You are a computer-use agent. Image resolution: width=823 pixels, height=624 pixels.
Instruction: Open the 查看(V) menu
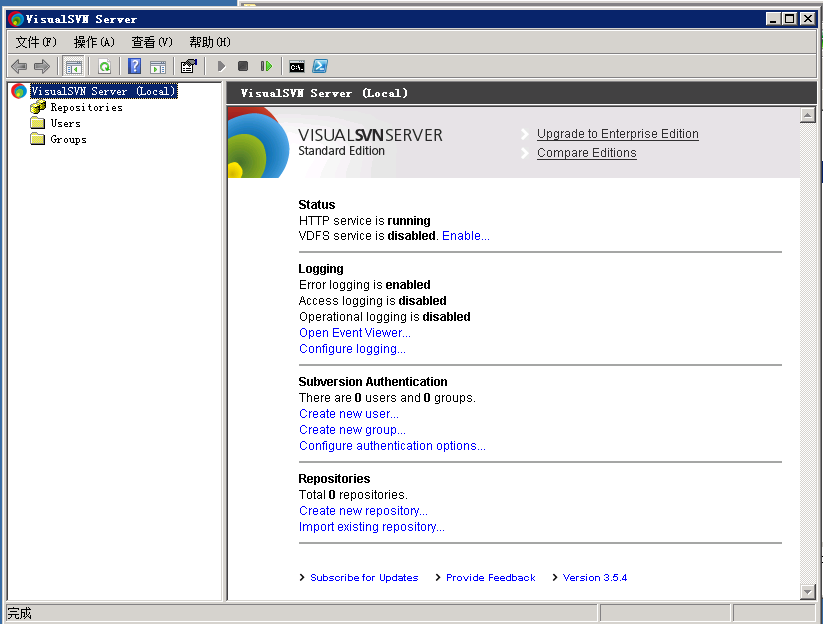pyautogui.click(x=152, y=42)
